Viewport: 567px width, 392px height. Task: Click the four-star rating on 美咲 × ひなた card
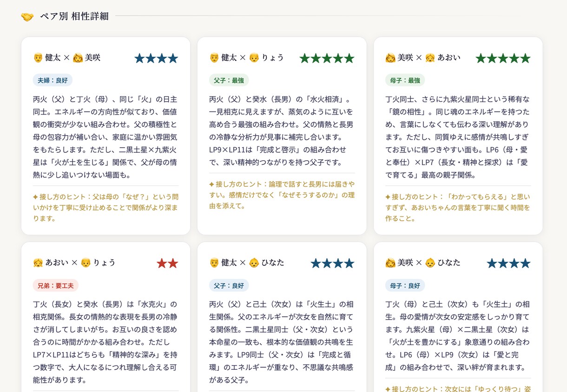[508, 263]
